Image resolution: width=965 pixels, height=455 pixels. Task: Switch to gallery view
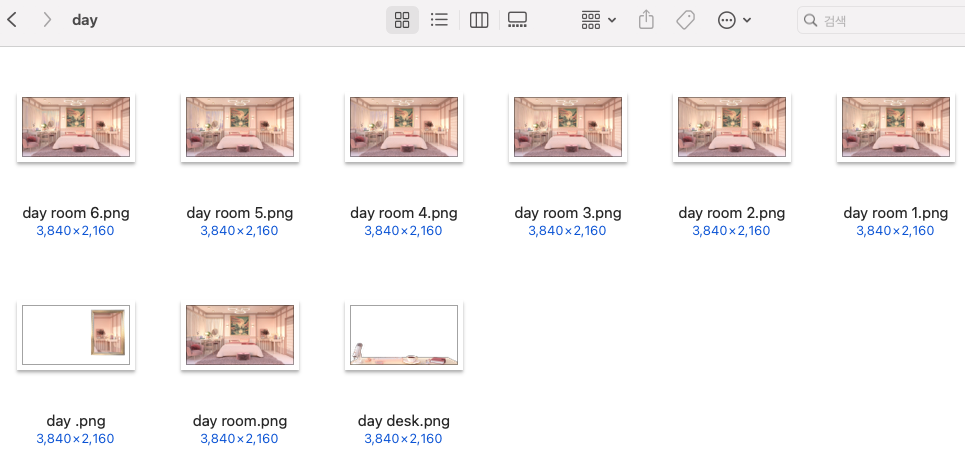click(517, 20)
